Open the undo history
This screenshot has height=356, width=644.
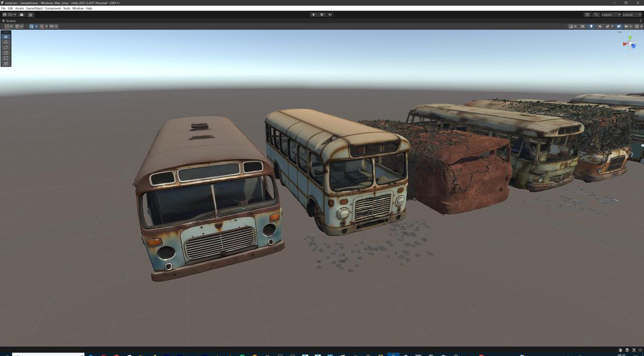coord(587,14)
